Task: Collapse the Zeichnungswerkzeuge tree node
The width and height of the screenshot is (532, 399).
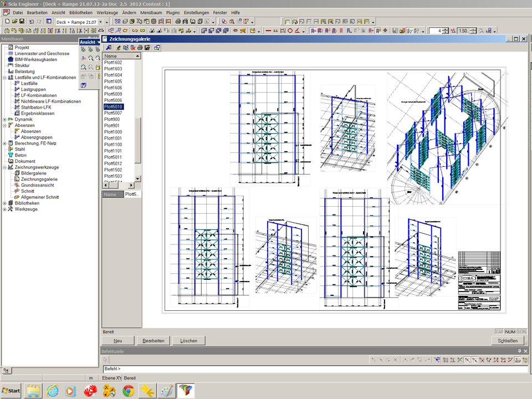Action: tap(4, 167)
